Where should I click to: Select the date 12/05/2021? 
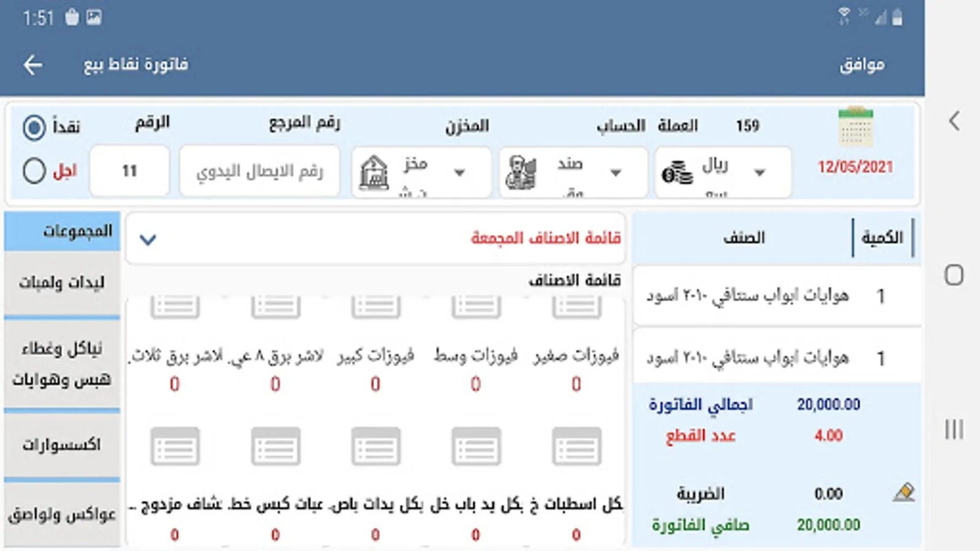(x=855, y=167)
